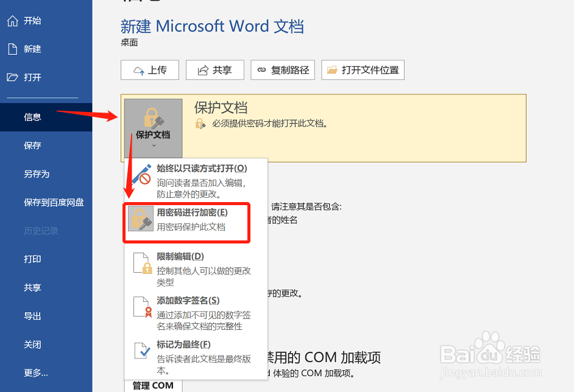
Task: Click the 管理 COM button
Action: click(154, 385)
